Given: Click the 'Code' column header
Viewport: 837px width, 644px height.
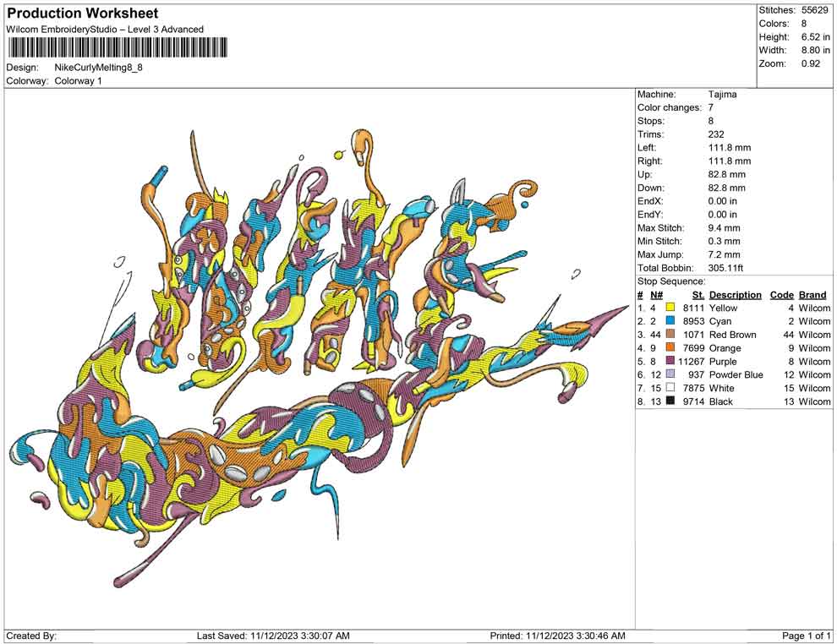Looking at the screenshot, I should [781, 295].
